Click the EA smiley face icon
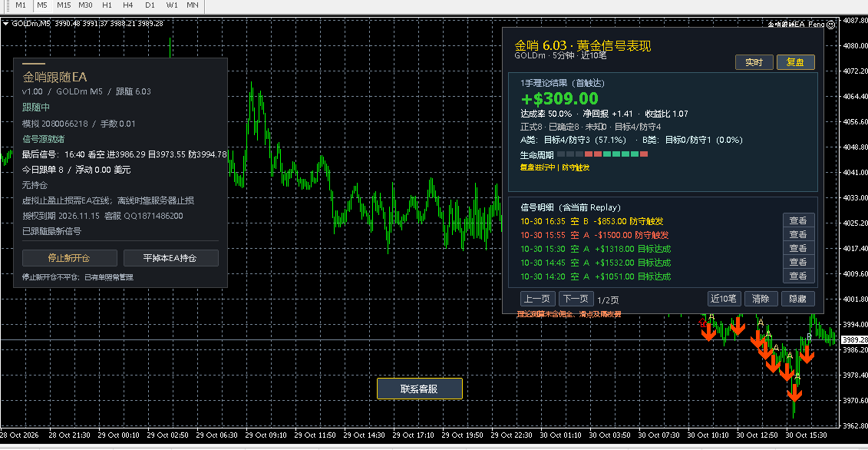The image size is (868, 450). (830, 25)
